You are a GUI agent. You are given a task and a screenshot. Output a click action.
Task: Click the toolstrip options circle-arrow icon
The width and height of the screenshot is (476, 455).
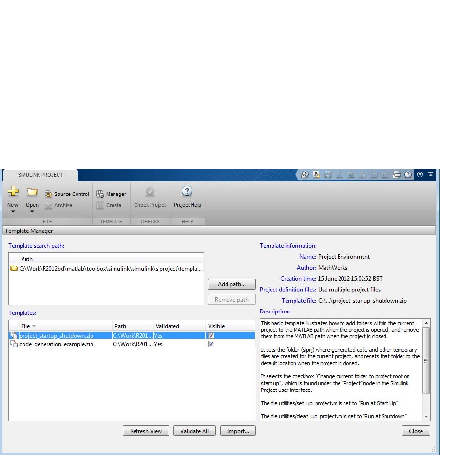[x=420, y=174]
